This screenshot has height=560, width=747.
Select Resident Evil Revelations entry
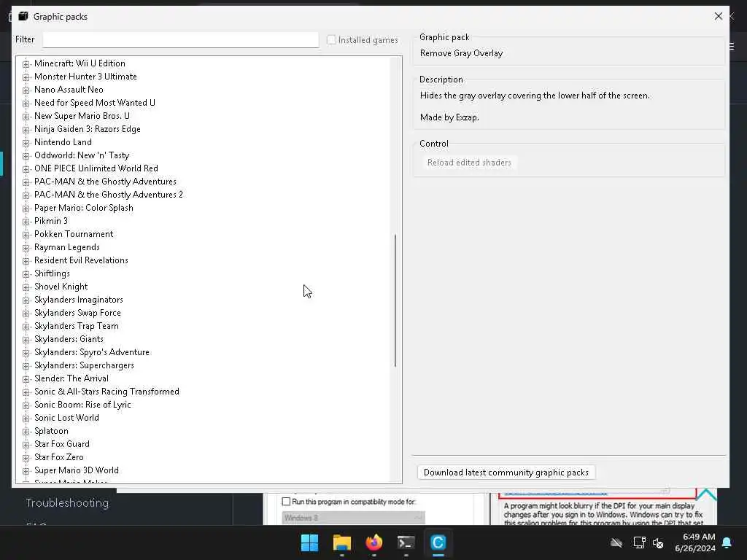tap(81, 260)
